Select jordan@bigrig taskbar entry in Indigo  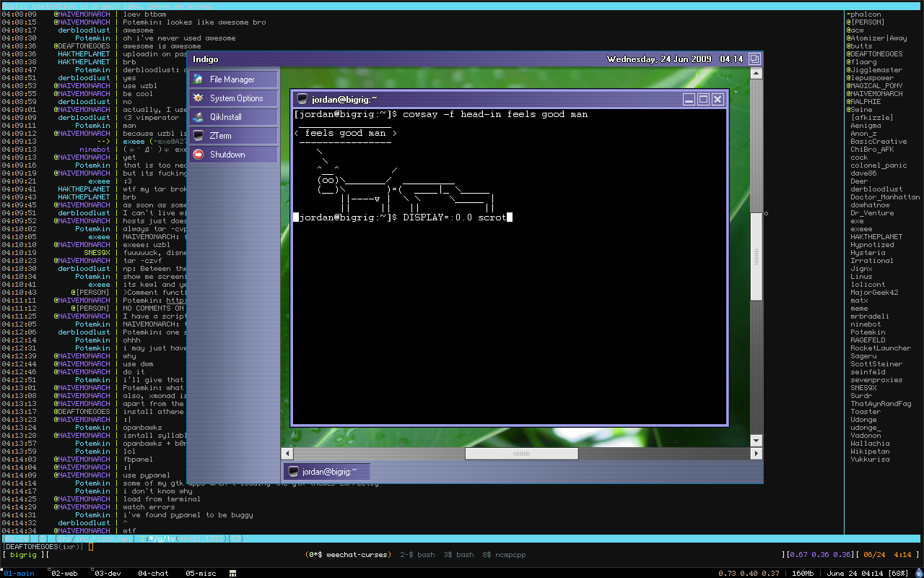pos(327,472)
